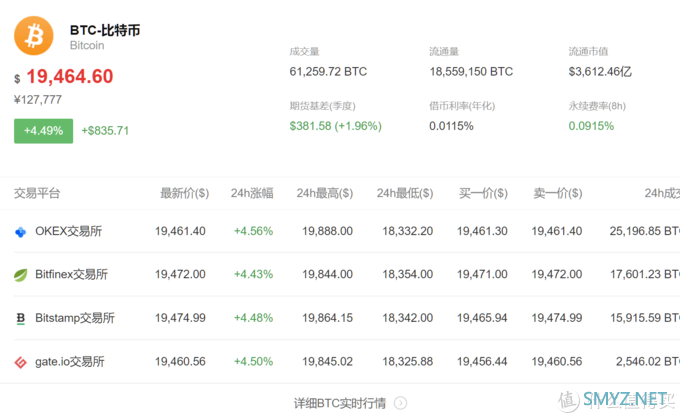
Task: Click the yuan price ¥127,777
Action: click(x=38, y=100)
